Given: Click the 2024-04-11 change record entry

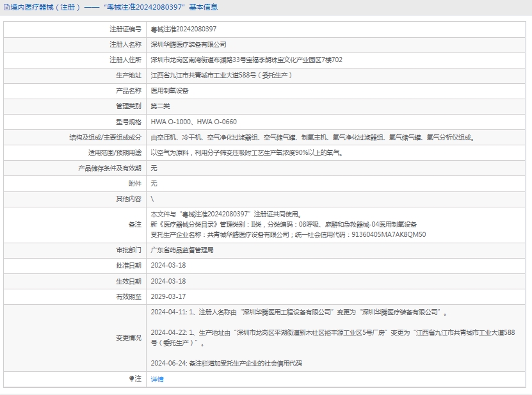Looking at the screenshot, I should click(299, 312).
